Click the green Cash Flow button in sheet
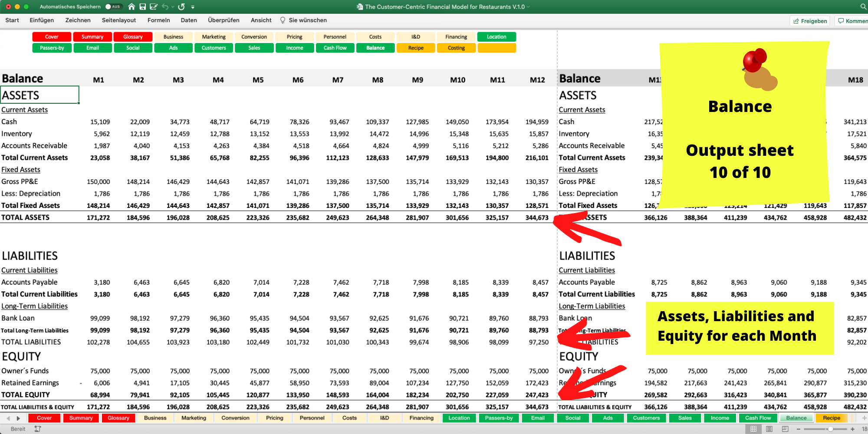 pos(335,48)
